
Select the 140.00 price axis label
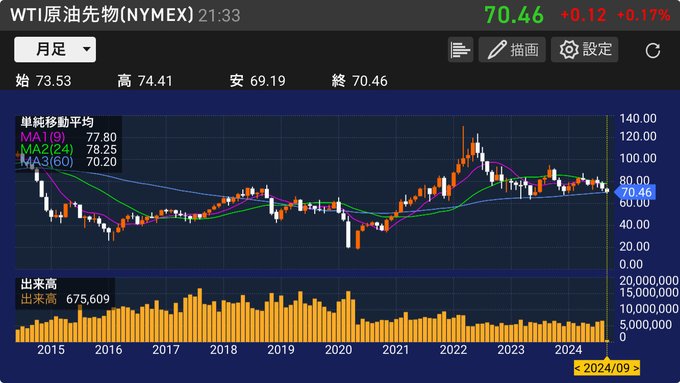(638, 118)
